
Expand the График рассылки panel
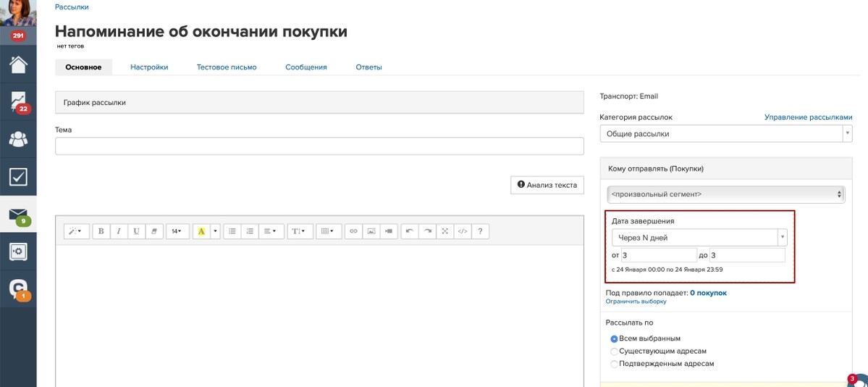pos(319,103)
